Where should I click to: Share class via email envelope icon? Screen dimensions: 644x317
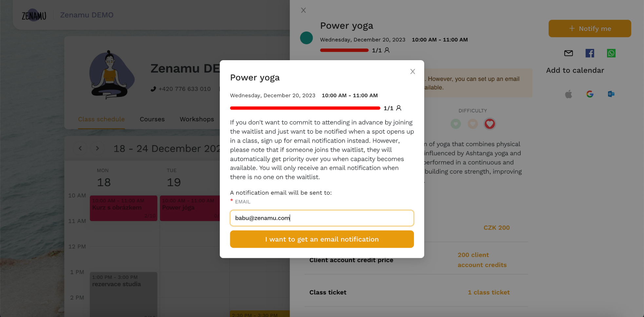pos(568,53)
